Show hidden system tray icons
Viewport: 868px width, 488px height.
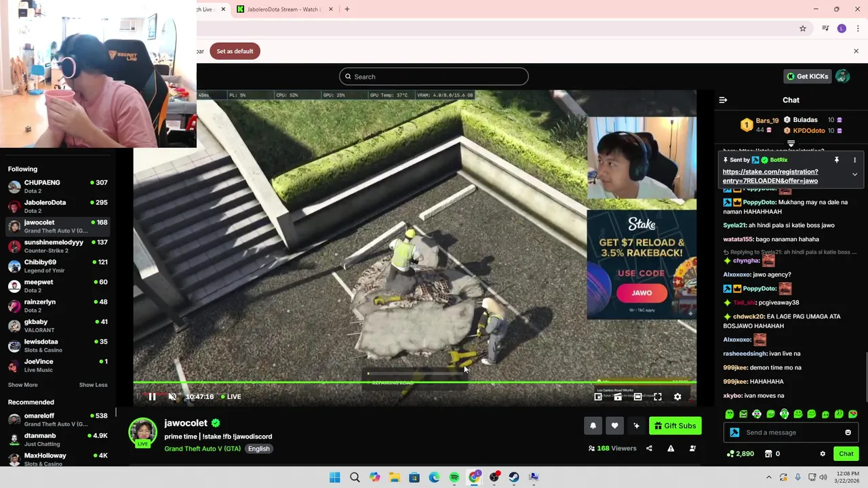(x=768, y=477)
